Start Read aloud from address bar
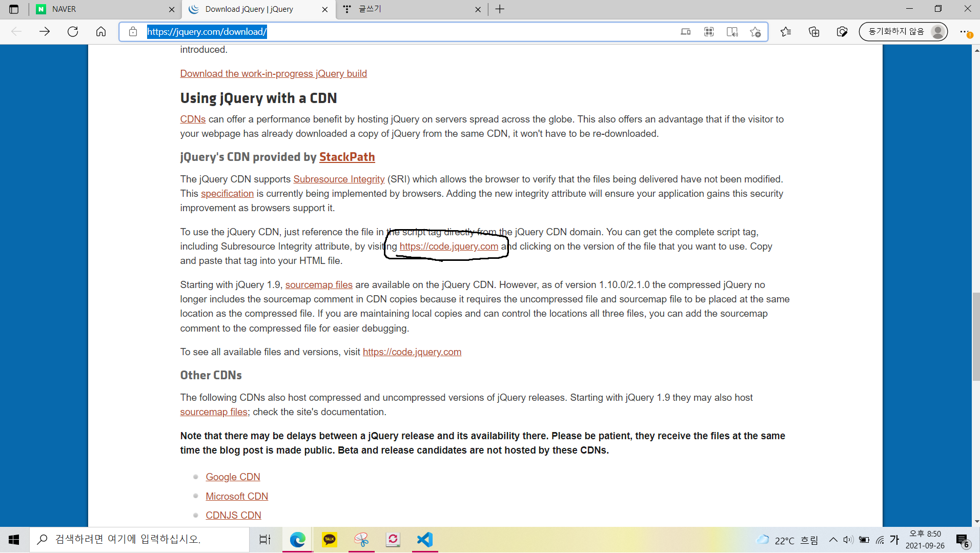 click(732, 32)
